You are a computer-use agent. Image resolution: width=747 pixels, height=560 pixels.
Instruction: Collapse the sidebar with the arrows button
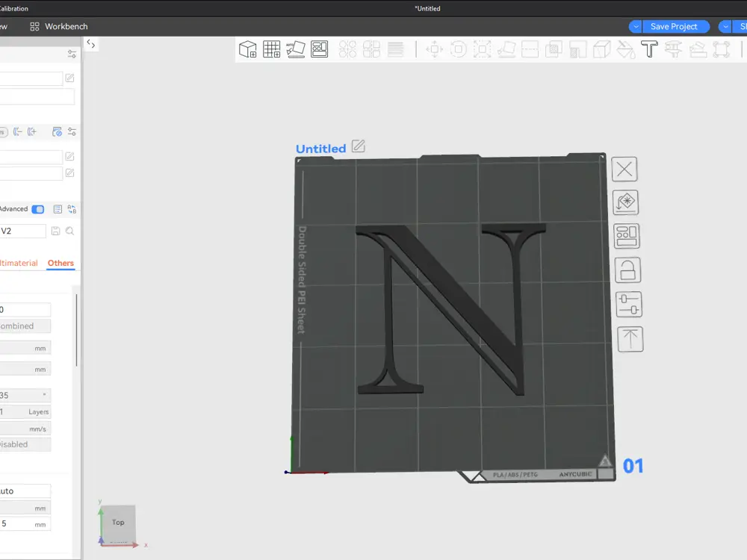pos(91,44)
